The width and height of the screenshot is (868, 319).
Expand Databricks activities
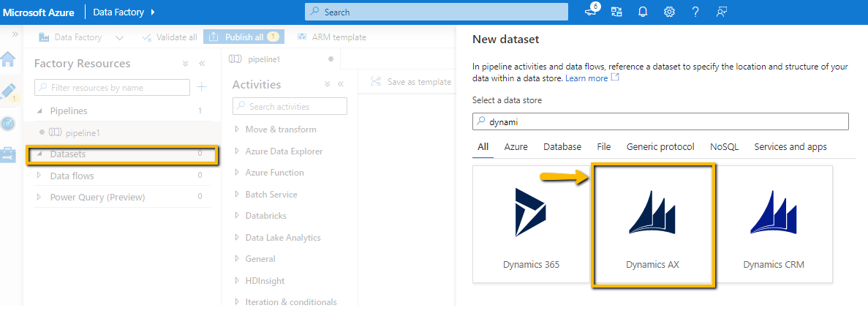[237, 215]
